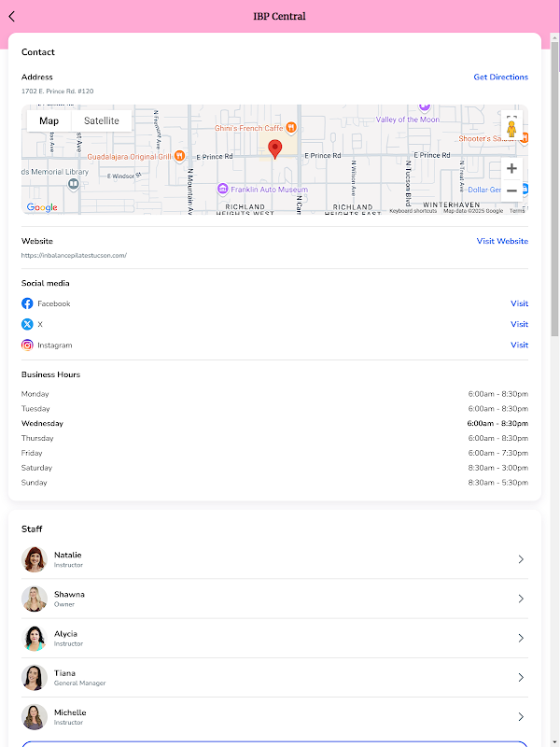The width and height of the screenshot is (560, 747).
Task: Expand Tiana's row chevron
Action: (x=521, y=678)
